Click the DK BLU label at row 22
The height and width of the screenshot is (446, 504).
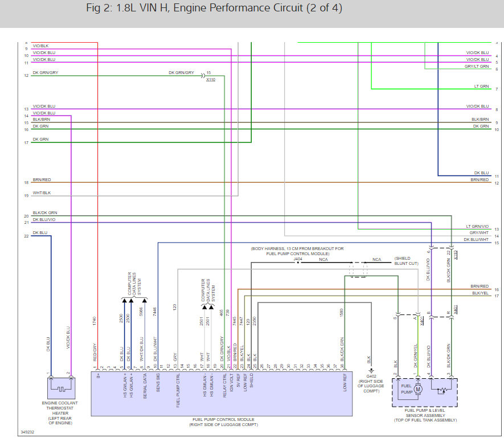click(40, 233)
